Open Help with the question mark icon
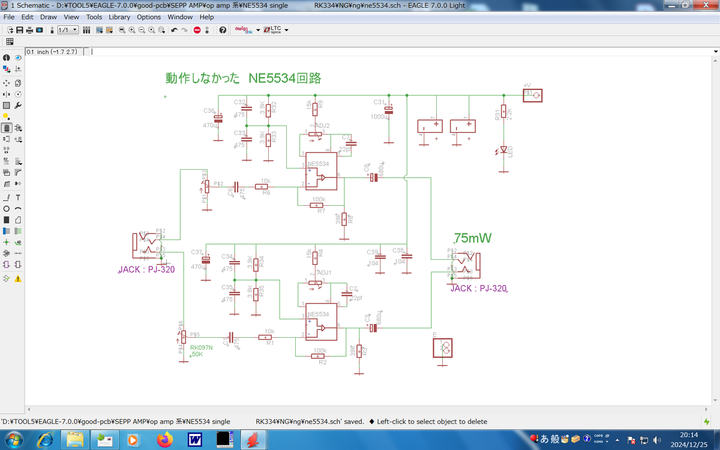The height and width of the screenshot is (450, 720). [222, 30]
